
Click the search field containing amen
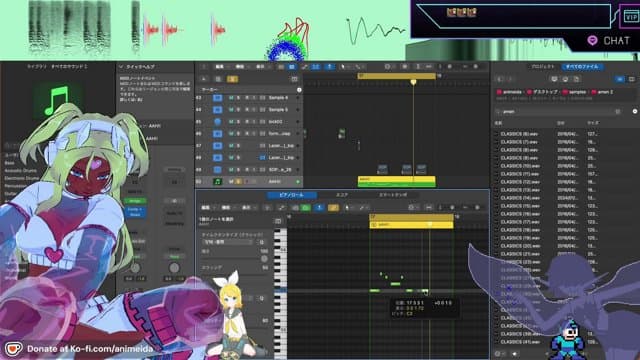point(558,111)
